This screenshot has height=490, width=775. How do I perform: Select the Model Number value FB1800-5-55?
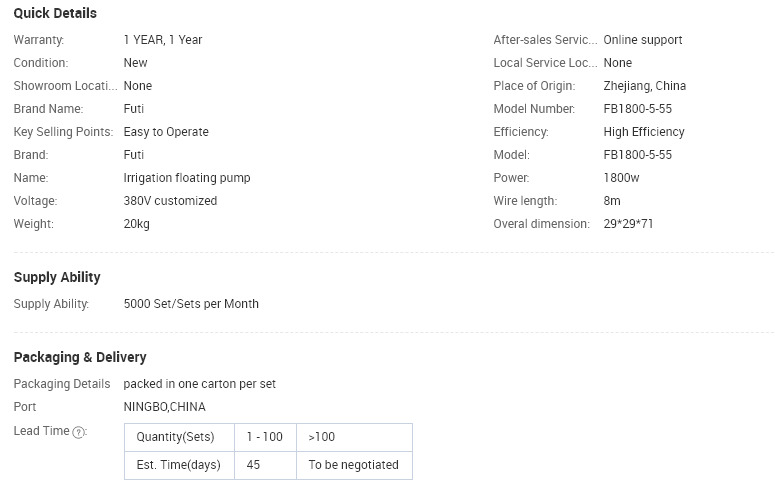(x=638, y=109)
